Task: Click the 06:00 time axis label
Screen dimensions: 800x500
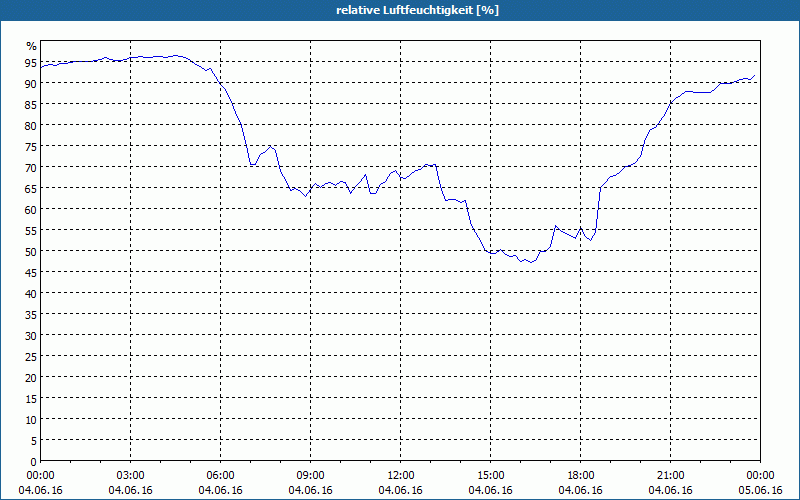Action: tap(220, 476)
